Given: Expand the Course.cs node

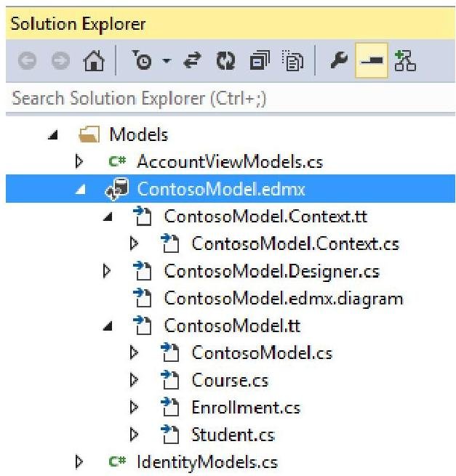Looking at the screenshot, I should (x=134, y=380).
